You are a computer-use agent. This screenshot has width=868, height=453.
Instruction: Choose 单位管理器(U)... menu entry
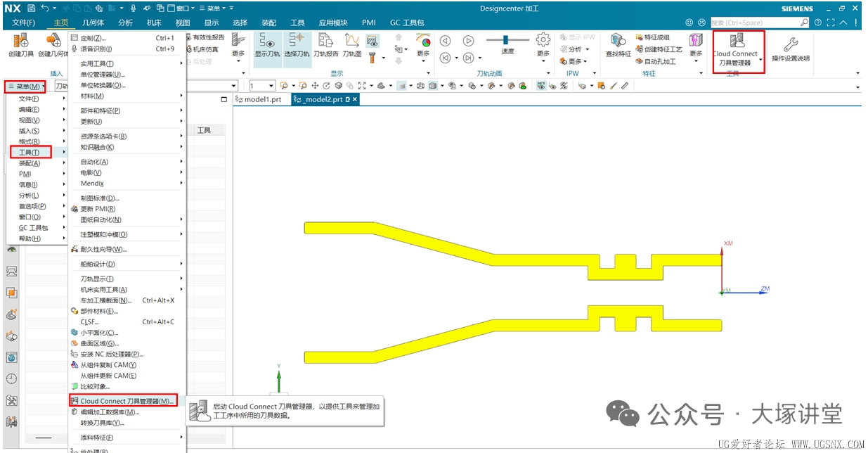103,74
